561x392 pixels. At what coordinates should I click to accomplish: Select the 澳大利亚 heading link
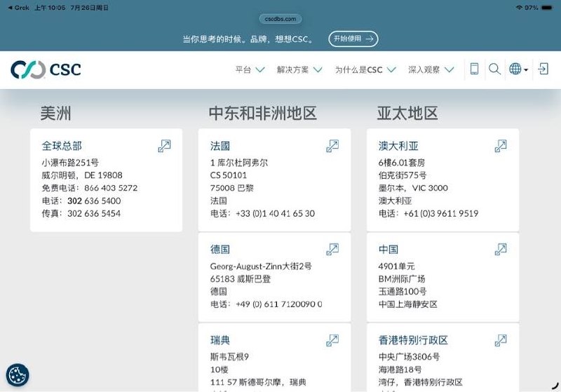click(398, 146)
